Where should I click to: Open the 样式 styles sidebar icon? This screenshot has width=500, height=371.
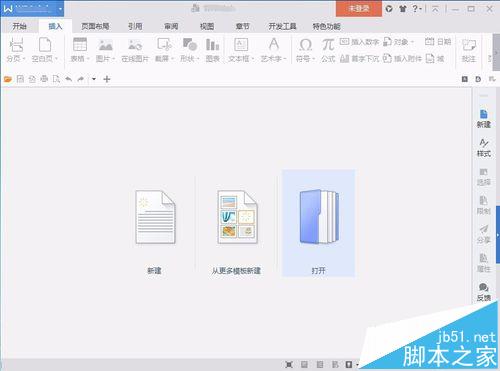click(484, 148)
